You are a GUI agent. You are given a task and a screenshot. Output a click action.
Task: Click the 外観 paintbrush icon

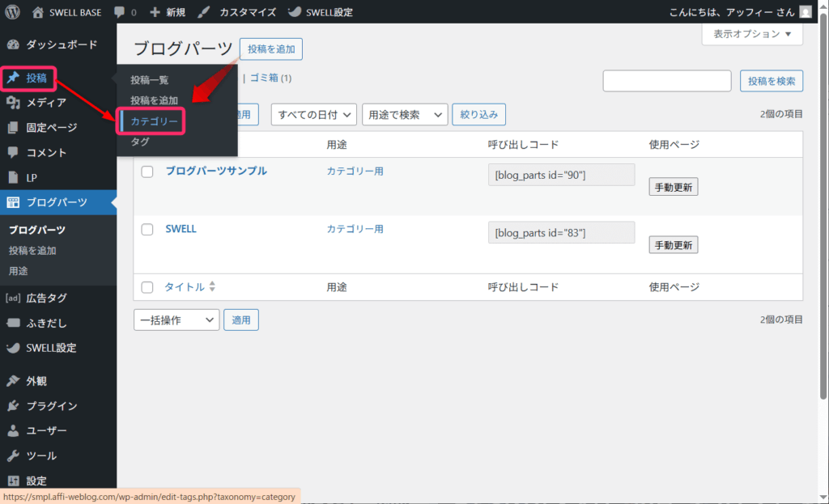click(13, 381)
